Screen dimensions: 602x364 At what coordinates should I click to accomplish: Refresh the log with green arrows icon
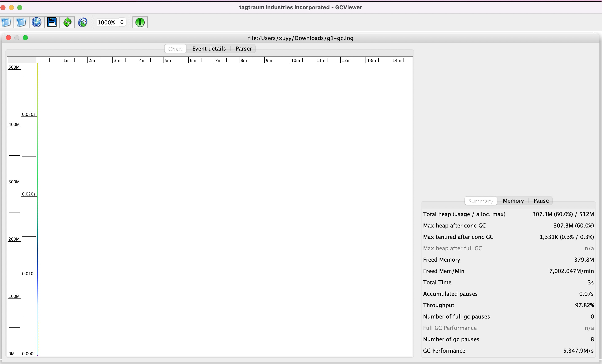[x=67, y=23]
